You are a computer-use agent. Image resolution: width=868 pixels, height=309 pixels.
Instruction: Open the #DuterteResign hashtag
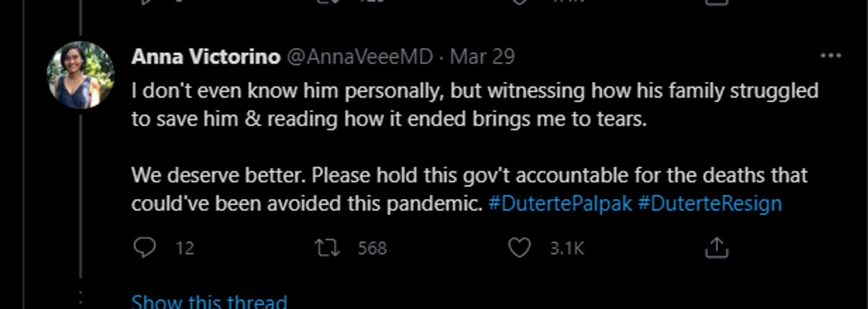(710, 203)
